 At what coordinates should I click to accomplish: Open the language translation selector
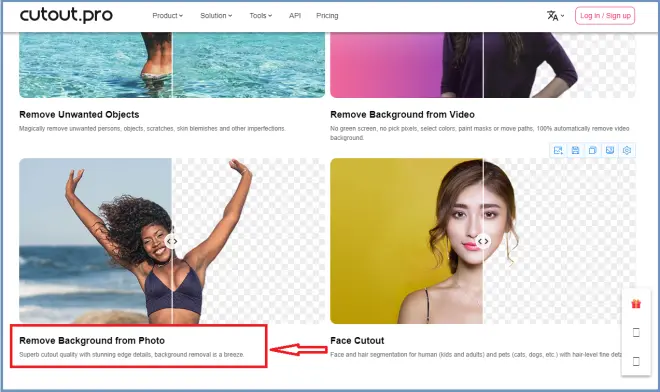pyautogui.click(x=555, y=16)
